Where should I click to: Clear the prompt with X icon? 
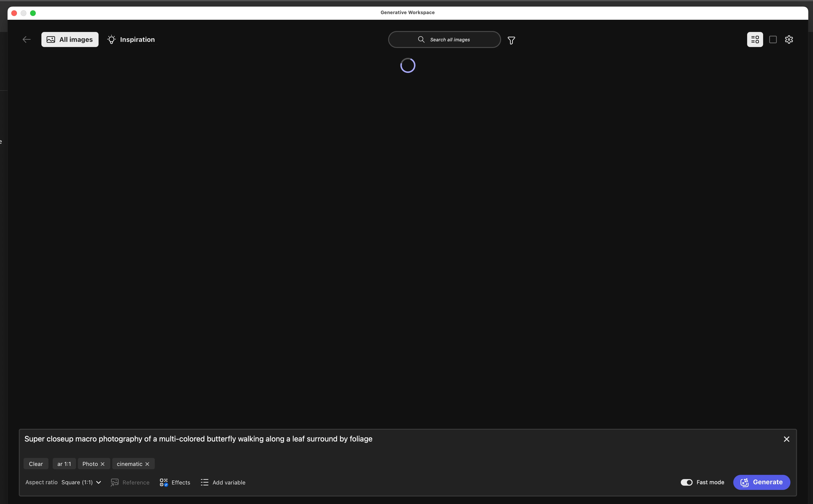[786, 439]
